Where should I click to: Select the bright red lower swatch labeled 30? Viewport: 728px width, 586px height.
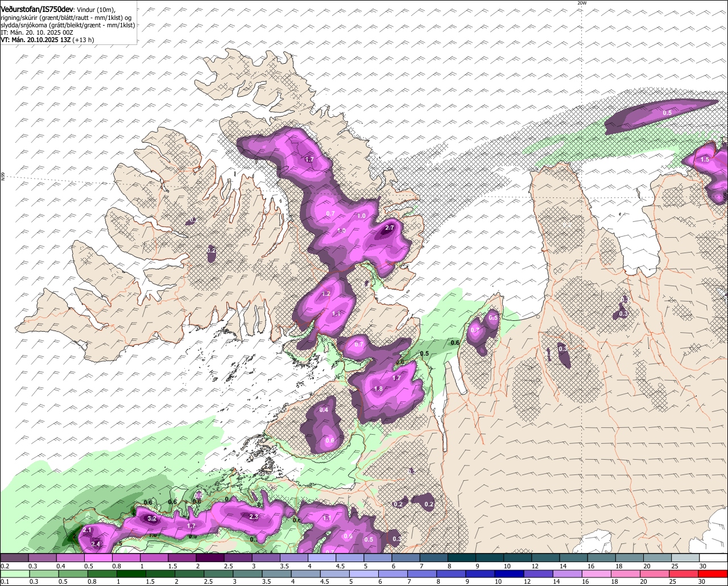(x=713, y=573)
